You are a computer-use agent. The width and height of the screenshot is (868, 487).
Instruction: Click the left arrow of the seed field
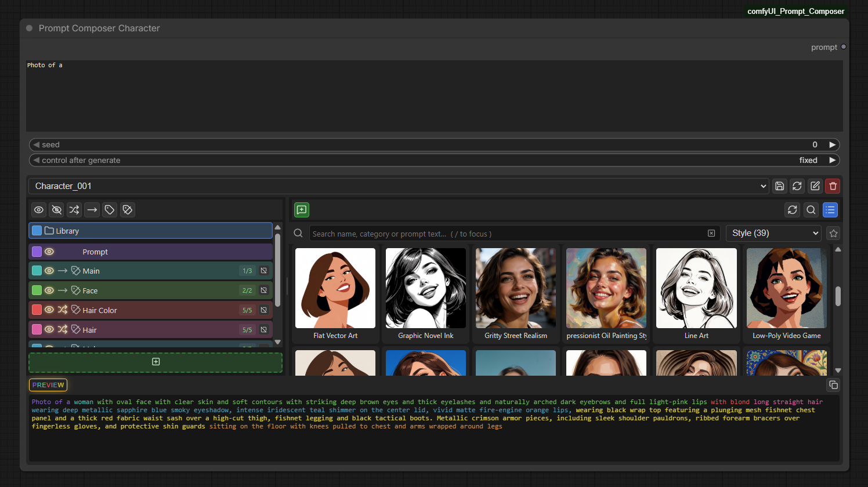pos(37,144)
